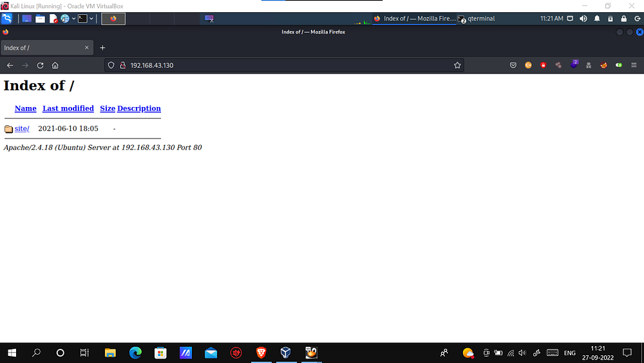Close the 'Index of /' tab

pos(87,48)
